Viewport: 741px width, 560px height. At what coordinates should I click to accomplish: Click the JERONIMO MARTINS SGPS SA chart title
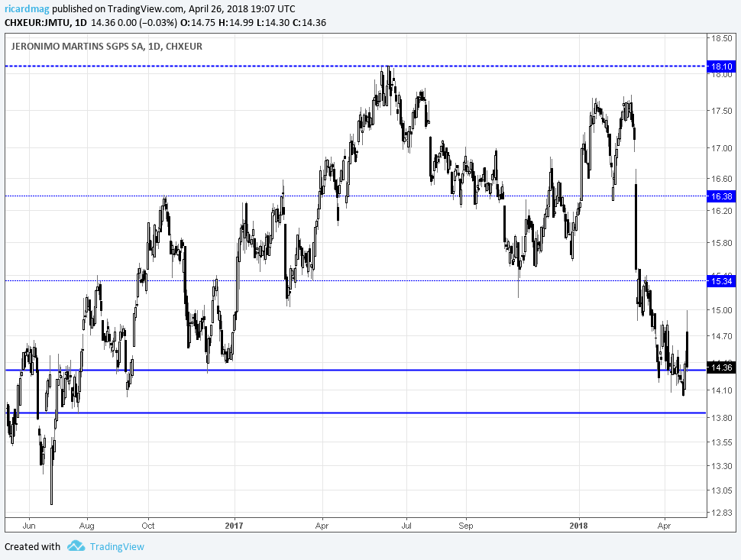coord(106,47)
